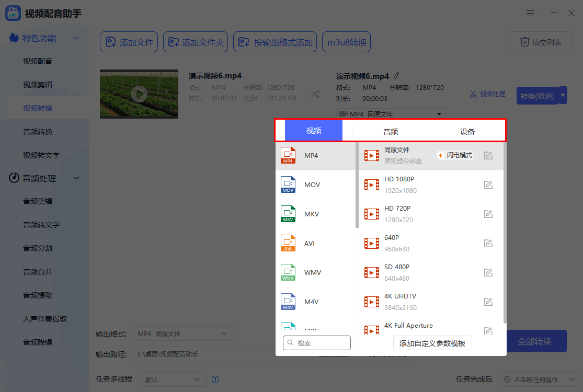Click the shuffle conversion arrows icon

315,94
